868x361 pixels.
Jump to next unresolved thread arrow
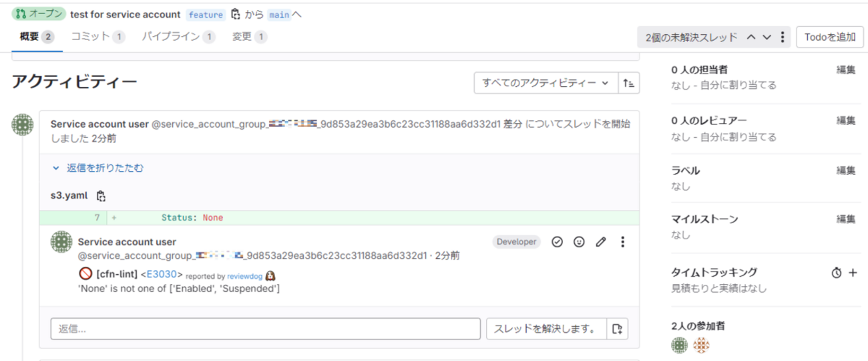tap(767, 37)
